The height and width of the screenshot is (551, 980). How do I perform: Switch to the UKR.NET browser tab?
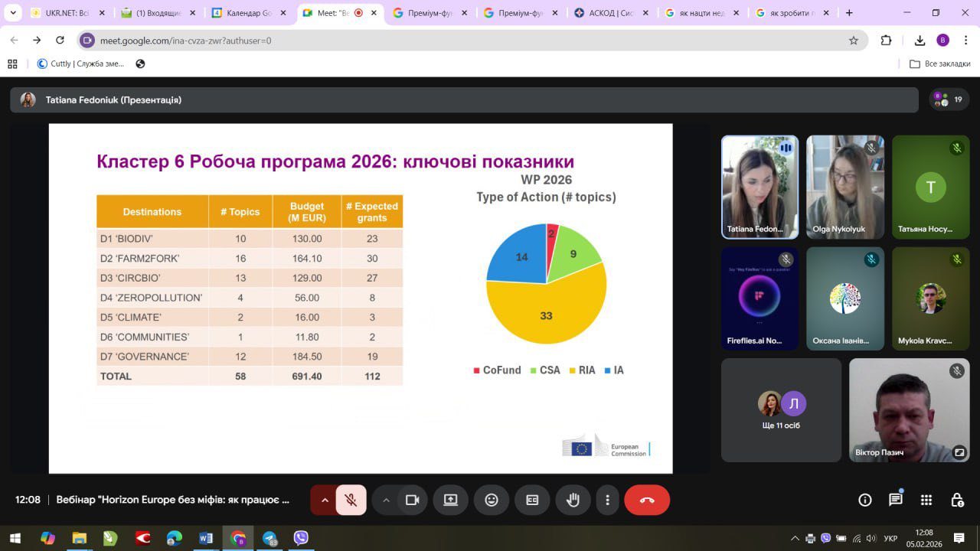67,13
